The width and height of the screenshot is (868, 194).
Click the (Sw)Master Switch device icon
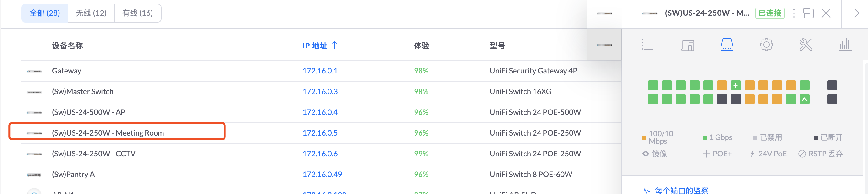34,92
